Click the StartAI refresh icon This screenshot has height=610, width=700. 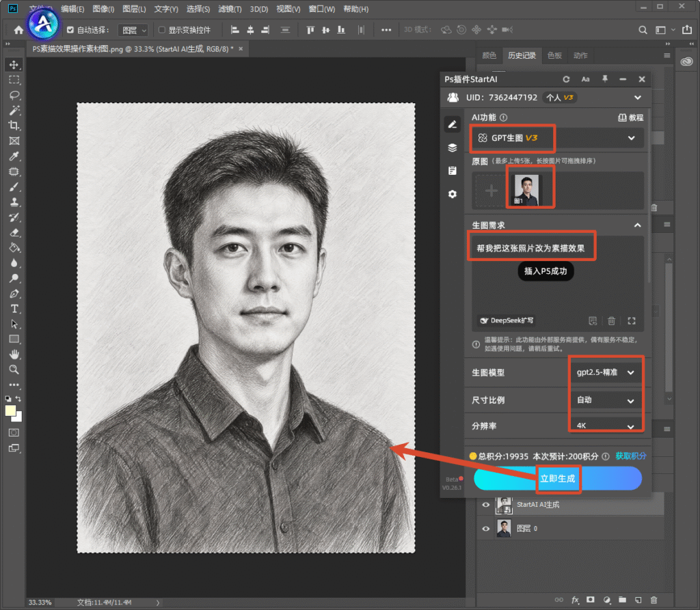coord(566,79)
